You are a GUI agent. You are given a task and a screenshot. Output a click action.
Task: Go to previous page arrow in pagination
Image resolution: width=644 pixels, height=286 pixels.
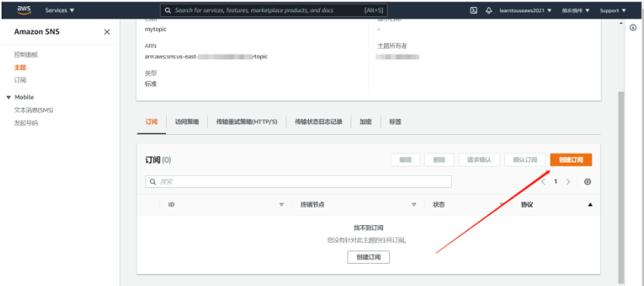click(x=544, y=181)
